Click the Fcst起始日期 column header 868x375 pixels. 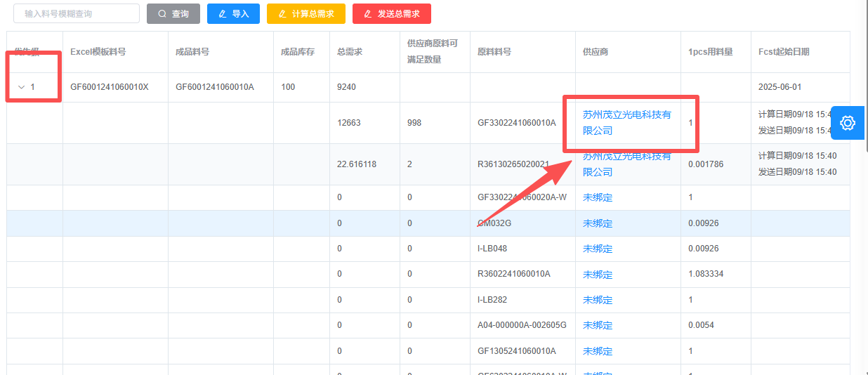click(x=784, y=52)
